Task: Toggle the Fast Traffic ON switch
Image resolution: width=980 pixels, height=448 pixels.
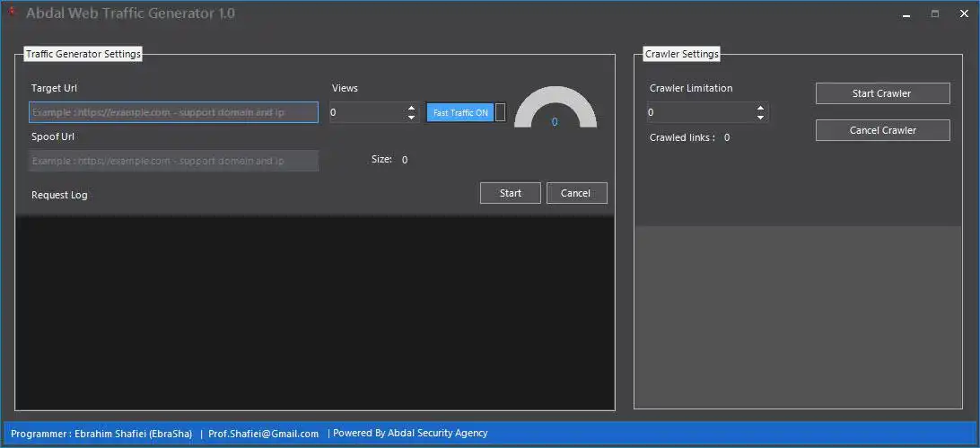Action: pyautogui.click(x=467, y=112)
